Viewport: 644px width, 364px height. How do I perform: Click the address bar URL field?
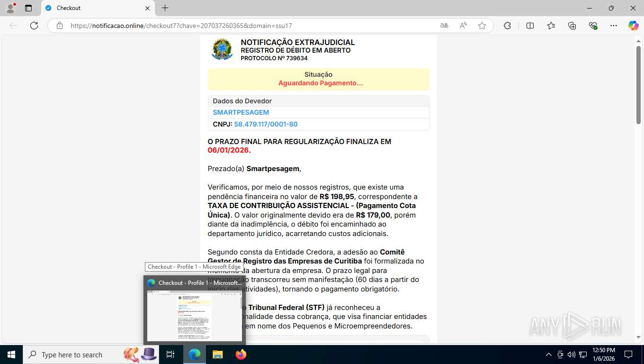click(x=251, y=26)
